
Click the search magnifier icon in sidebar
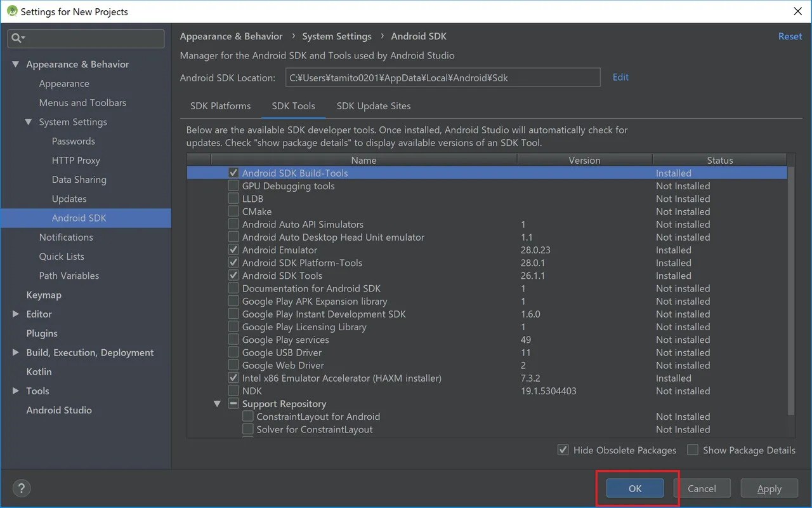18,38
